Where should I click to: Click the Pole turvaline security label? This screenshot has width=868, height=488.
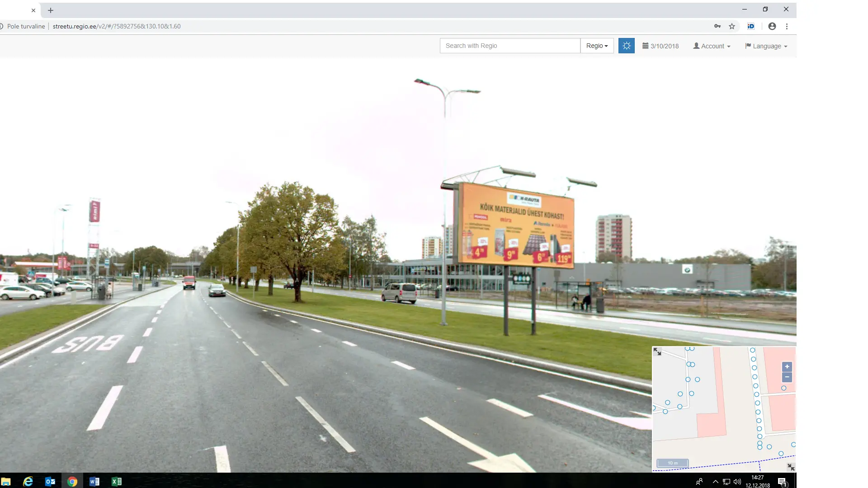pyautogui.click(x=26, y=26)
